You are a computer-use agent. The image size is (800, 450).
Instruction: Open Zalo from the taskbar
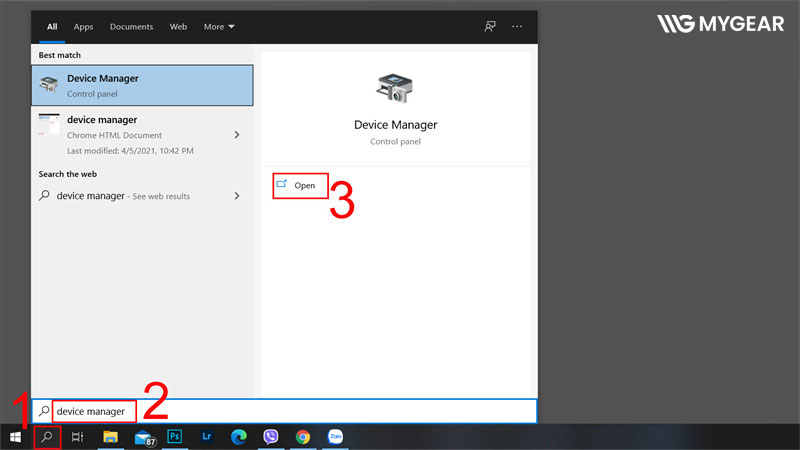[335, 437]
